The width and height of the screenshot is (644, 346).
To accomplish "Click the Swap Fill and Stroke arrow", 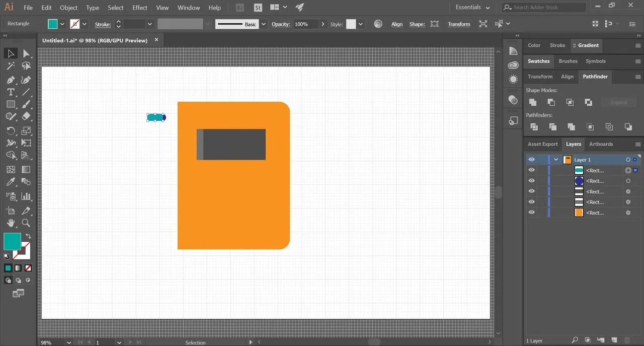I will 28,236.
